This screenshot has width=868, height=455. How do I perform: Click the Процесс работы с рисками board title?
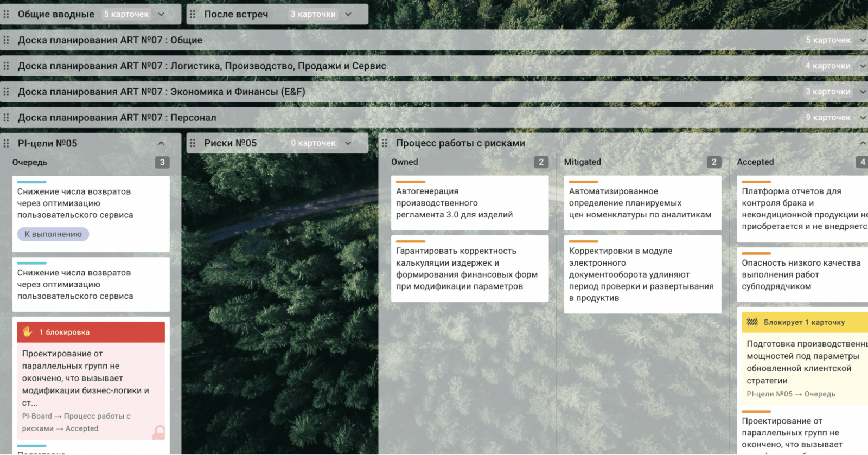click(x=461, y=143)
